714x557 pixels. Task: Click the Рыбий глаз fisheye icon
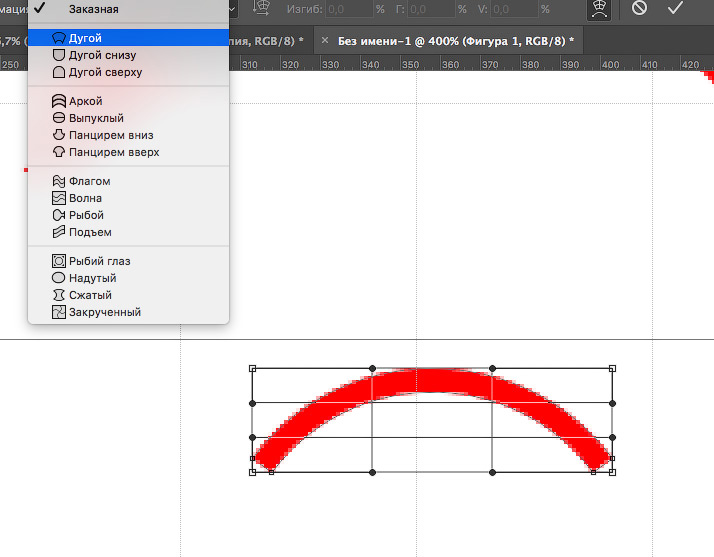pyautogui.click(x=59, y=261)
